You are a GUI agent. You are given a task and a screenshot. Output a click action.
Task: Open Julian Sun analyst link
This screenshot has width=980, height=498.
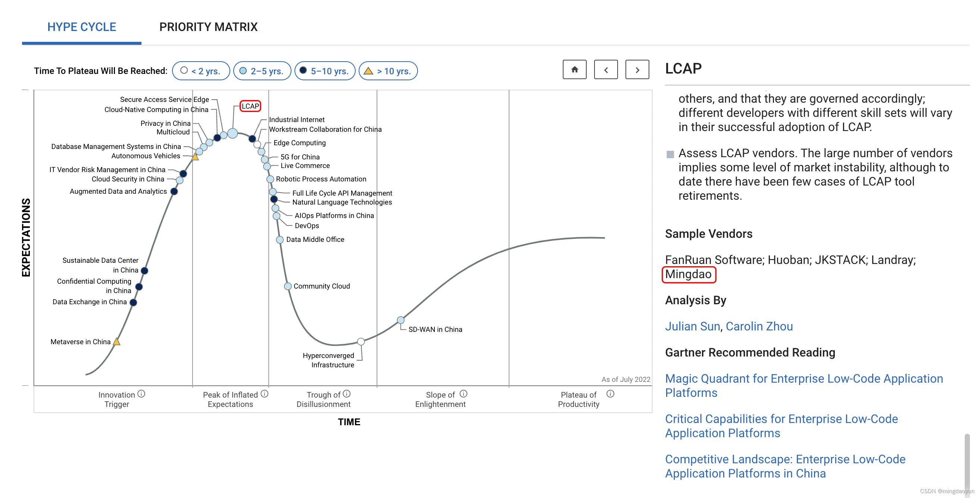[x=692, y=326]
